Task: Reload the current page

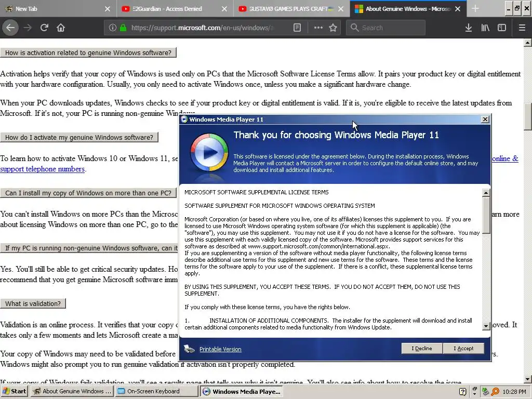Action: pyautogui.click(x=44, y=28)
